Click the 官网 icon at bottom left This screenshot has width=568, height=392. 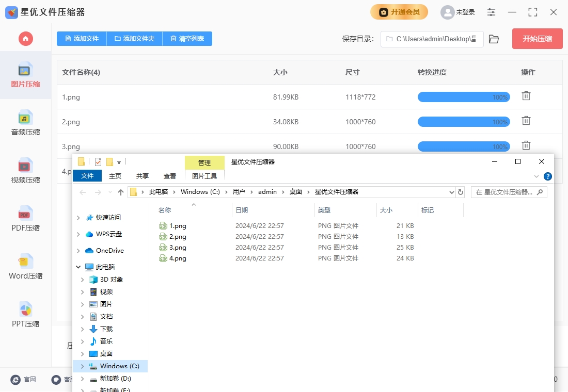(x=14, y=380)
